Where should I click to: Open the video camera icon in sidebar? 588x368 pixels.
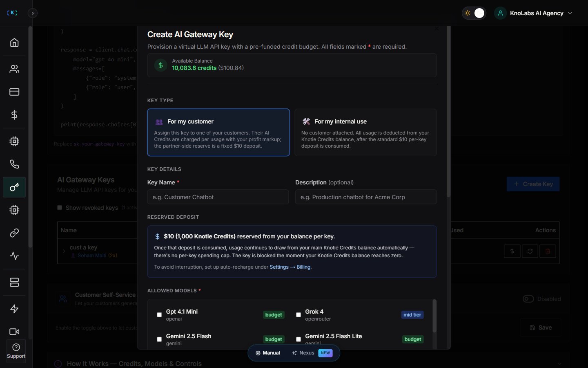click(14, 332)
